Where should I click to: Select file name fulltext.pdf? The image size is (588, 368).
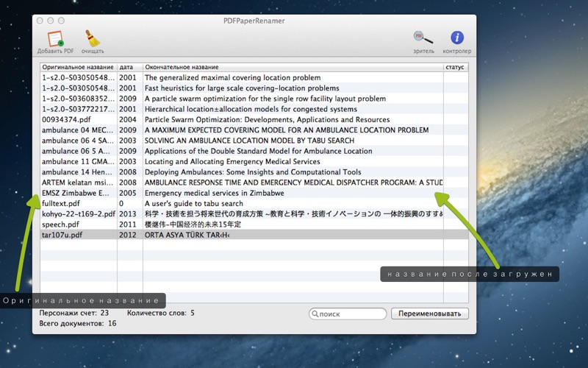[61, 204]
